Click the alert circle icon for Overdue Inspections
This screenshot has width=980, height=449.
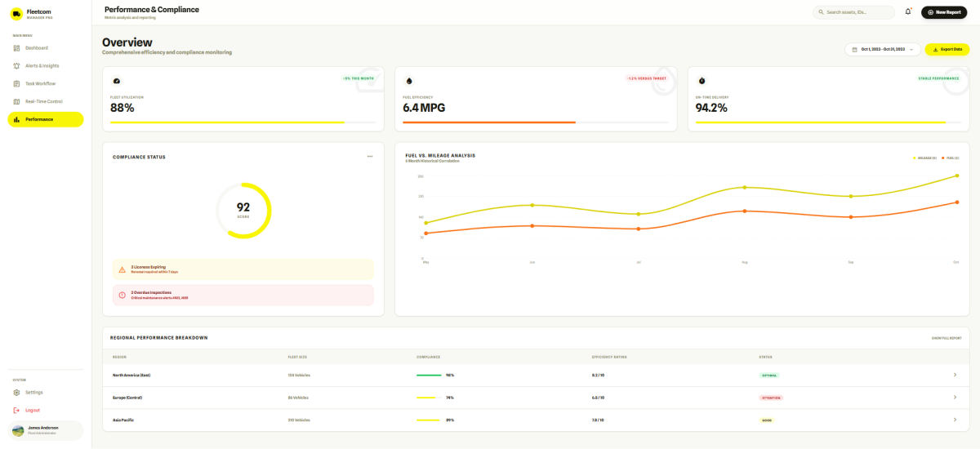(122, 295)
